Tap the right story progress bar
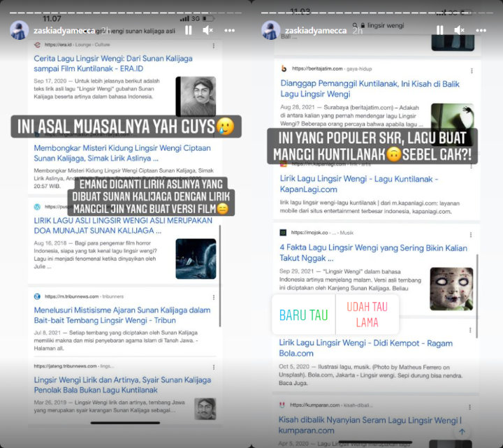This screenshot has width=503, height=448. point(377,13)
